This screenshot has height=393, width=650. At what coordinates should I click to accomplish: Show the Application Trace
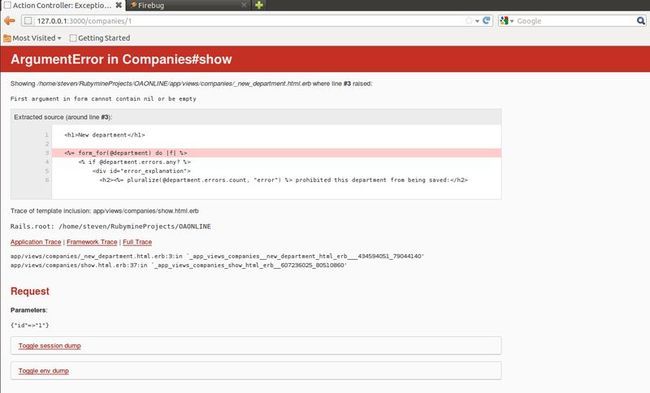point(36,242)
